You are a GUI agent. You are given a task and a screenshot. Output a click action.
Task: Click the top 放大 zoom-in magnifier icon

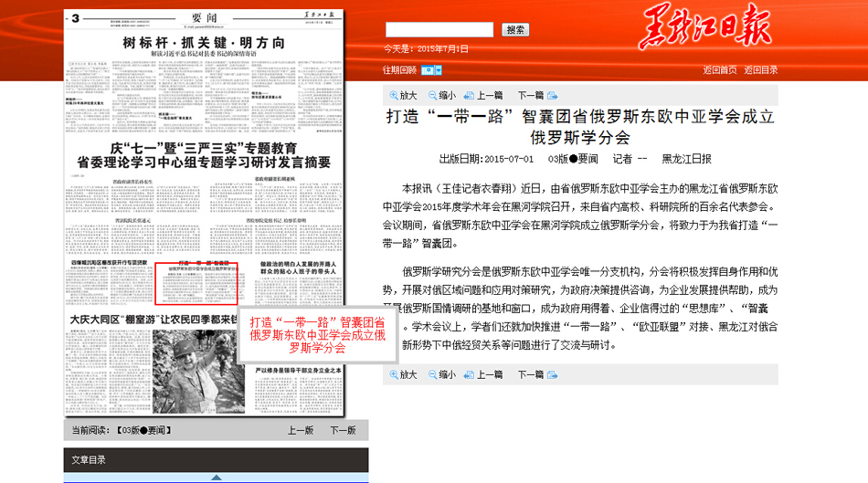coord(394,95)
